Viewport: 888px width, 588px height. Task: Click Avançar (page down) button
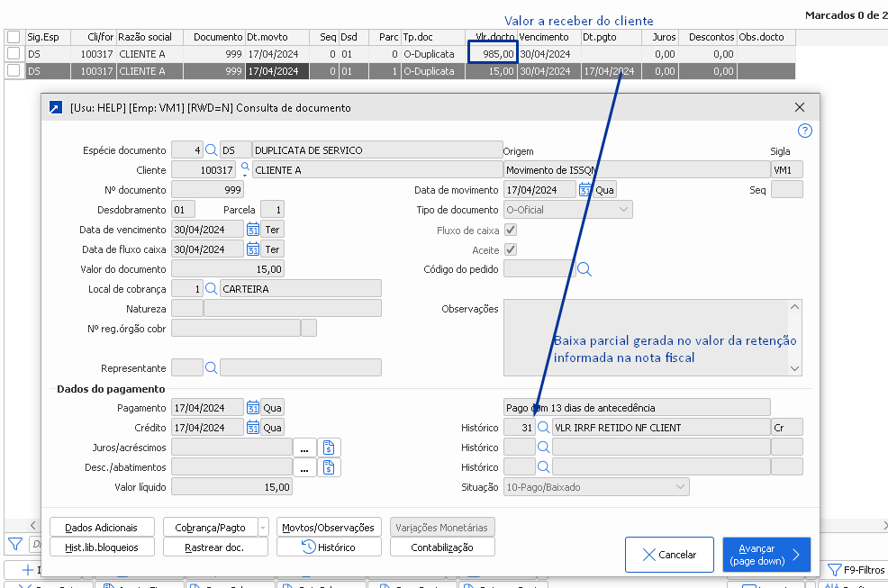pos(766,555)
